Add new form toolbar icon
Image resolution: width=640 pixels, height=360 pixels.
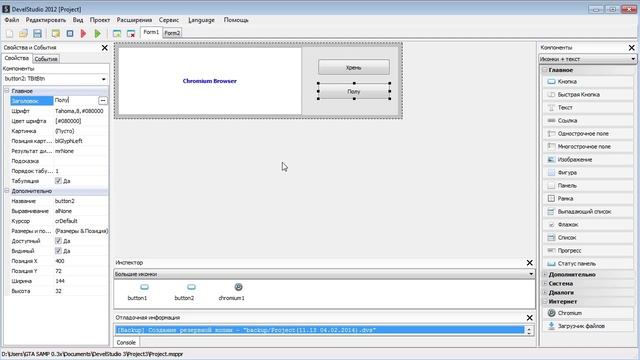pos(117,33)
